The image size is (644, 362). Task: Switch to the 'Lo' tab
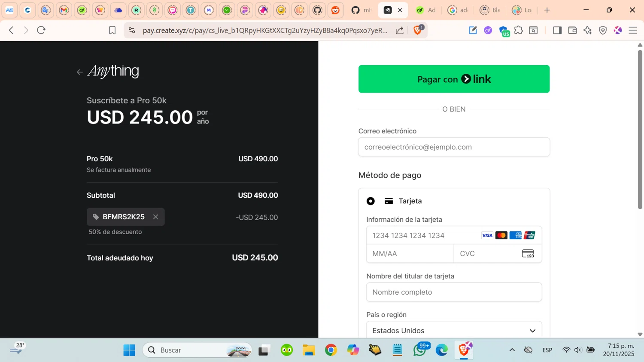522,10
